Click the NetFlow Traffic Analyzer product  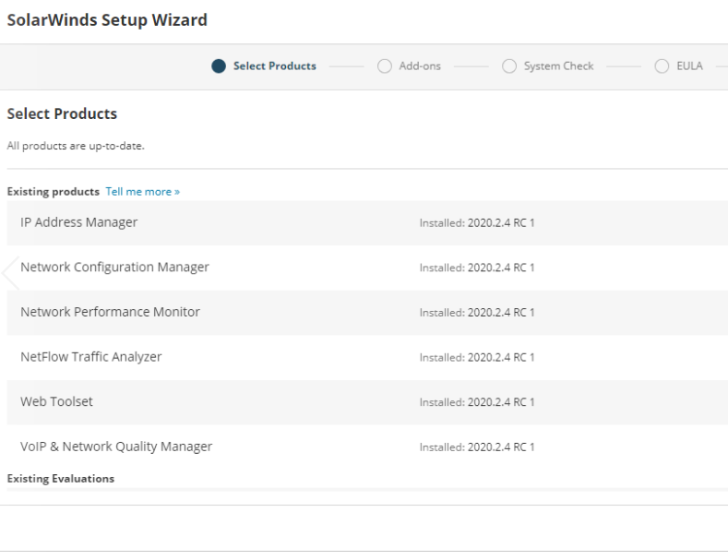[91, 357]
